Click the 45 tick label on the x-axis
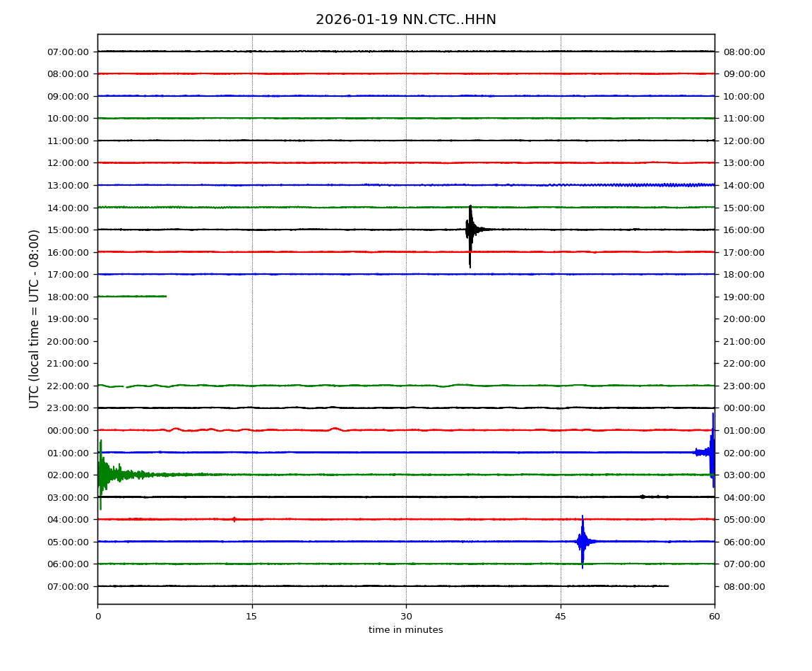The image size is (812, 671). (x=561, y=617)
